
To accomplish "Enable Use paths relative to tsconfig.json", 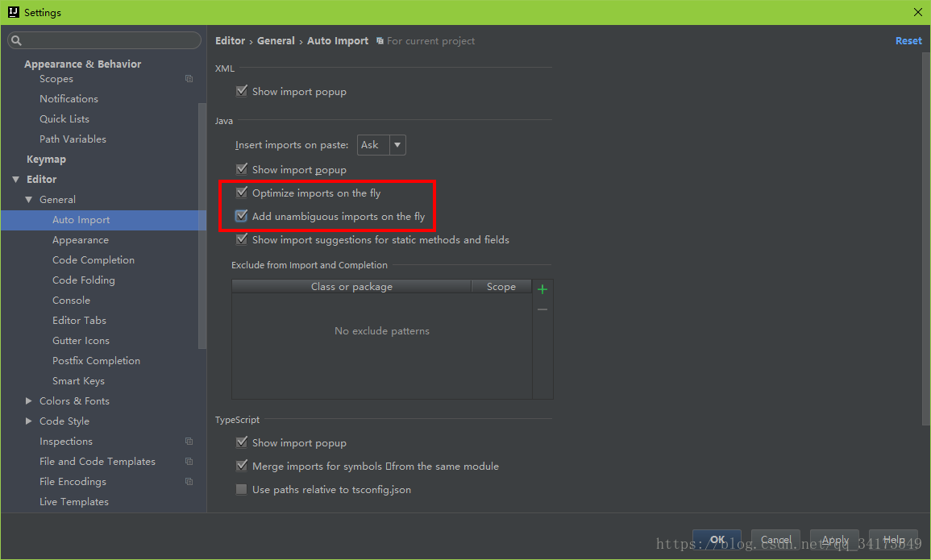I will pyautogui.click(x=241, y=489).
